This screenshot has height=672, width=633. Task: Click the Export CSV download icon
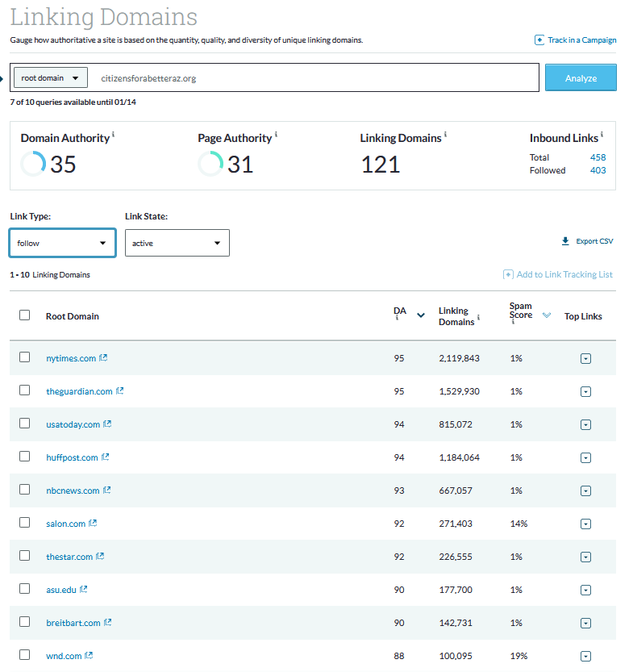pos(565,241)
